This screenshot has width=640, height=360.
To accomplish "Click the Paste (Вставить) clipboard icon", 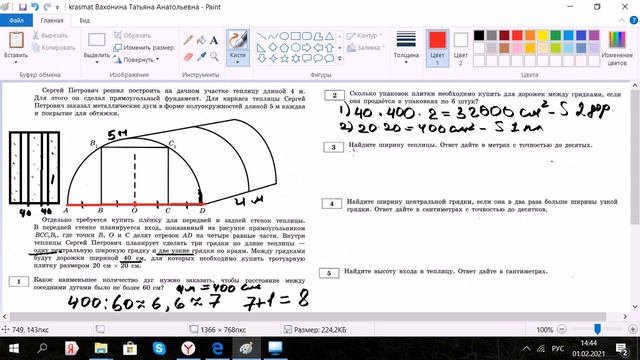I will click(16, 40).
